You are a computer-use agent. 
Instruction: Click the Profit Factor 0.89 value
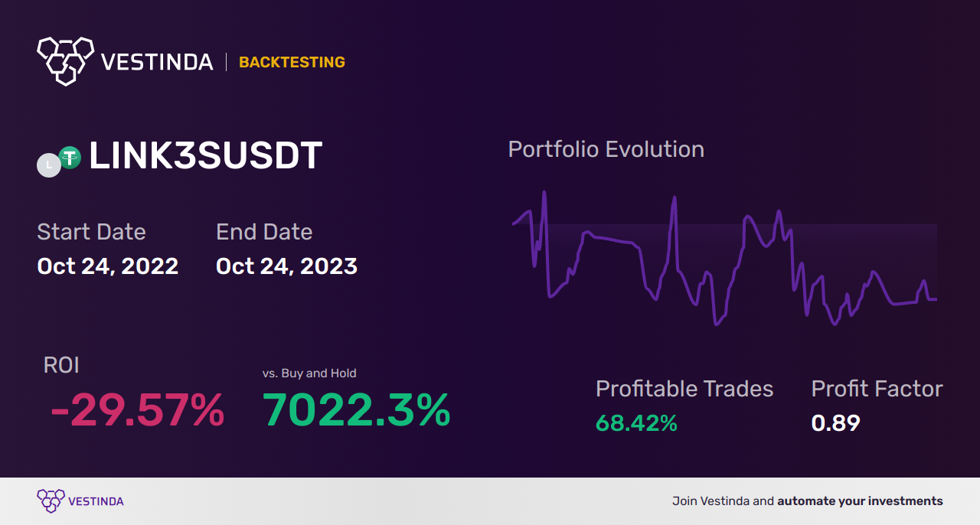(836, 423)
